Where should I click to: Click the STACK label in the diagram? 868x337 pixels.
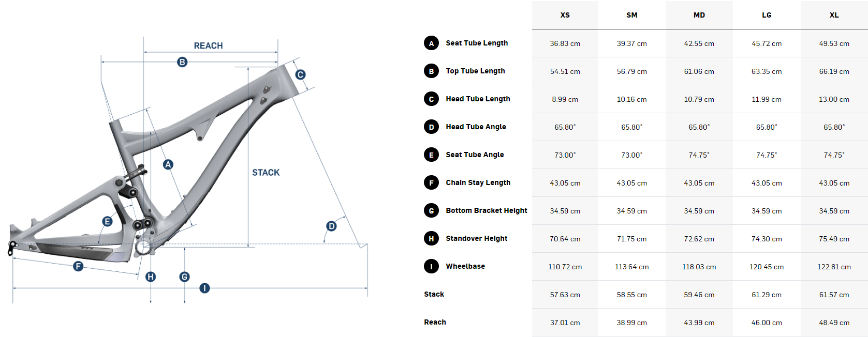tap(266, 173)
